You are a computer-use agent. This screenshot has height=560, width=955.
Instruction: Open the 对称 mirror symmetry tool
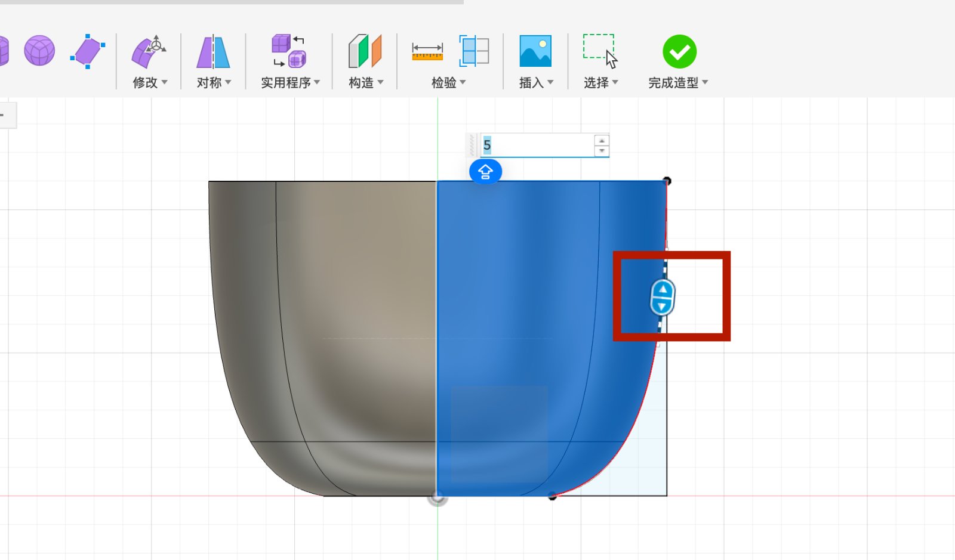click(212, 51)
